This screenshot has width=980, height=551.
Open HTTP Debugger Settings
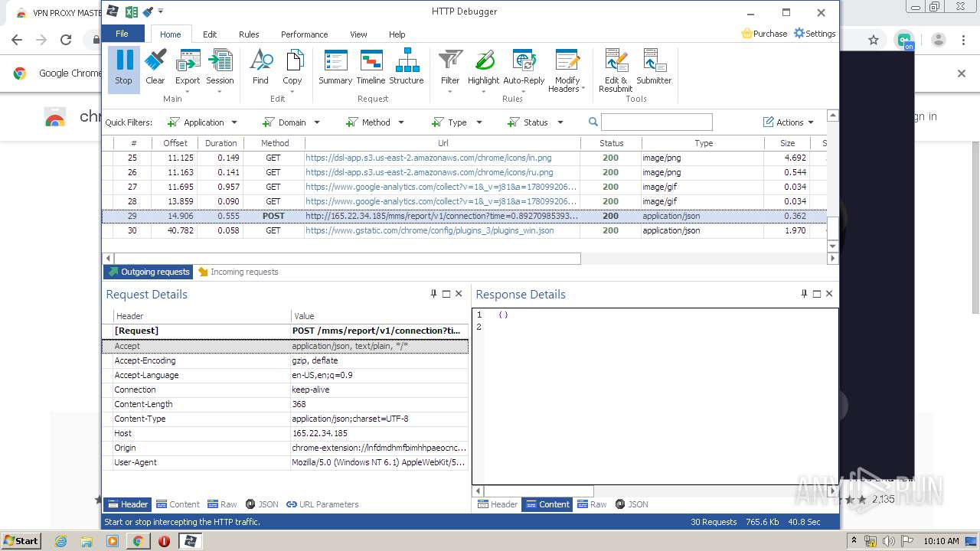(x=815, y=34)
